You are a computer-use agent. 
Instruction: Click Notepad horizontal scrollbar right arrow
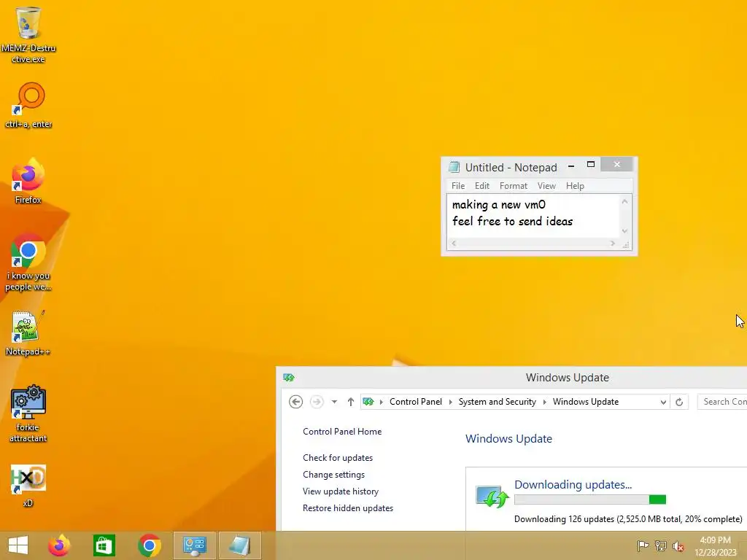613,244
